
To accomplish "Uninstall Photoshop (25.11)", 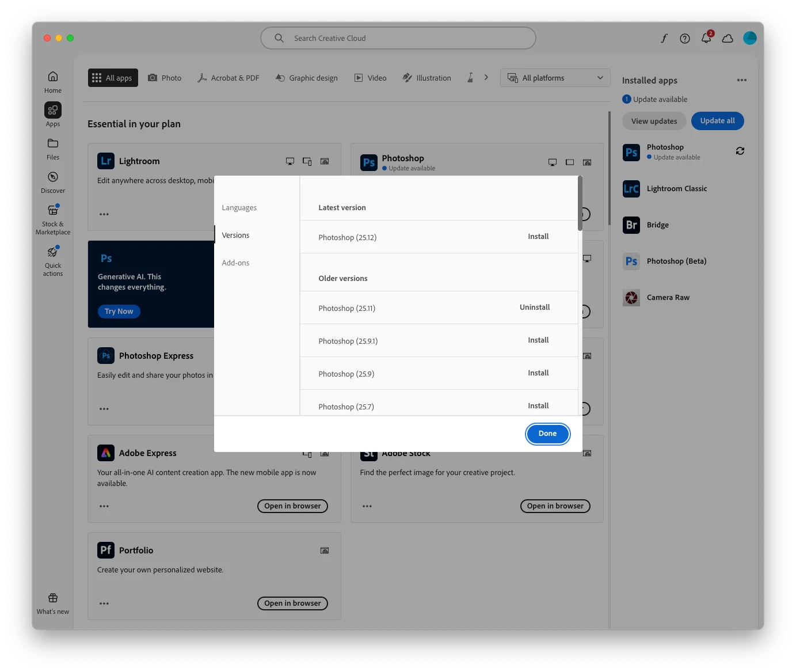I will click(x=535, y=307).
